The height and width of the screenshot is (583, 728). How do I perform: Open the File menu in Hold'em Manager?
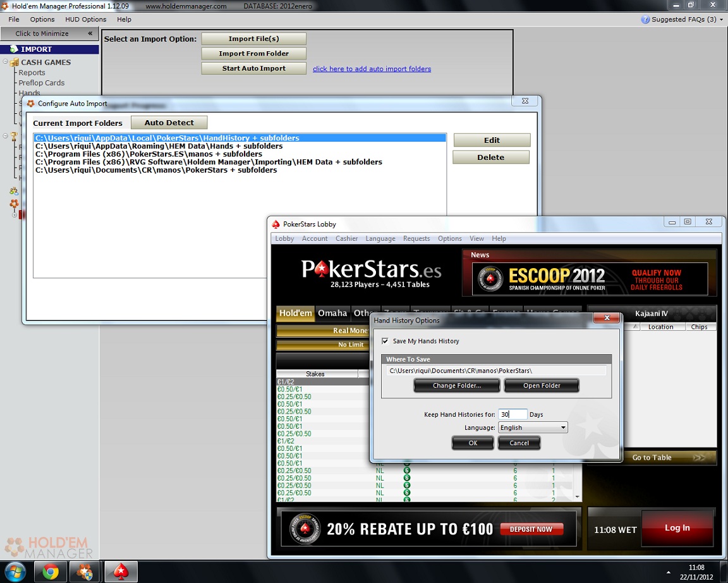(14, 20)
